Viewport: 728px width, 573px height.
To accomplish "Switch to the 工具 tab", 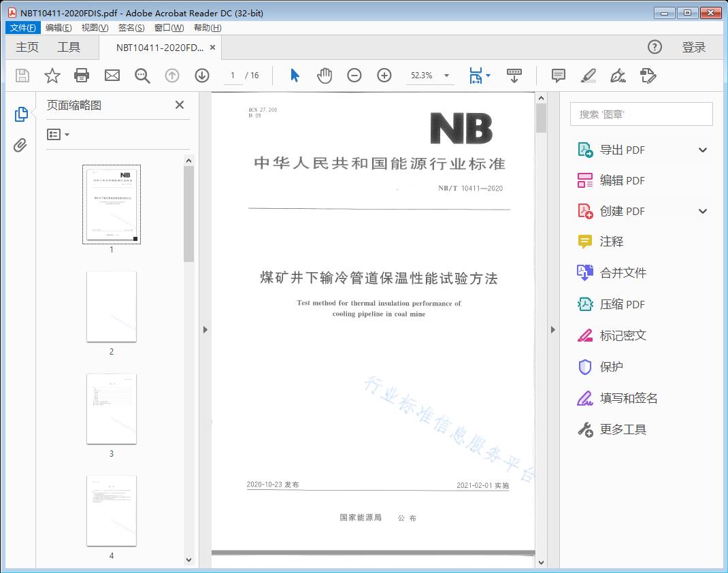I will click(69, 47).
